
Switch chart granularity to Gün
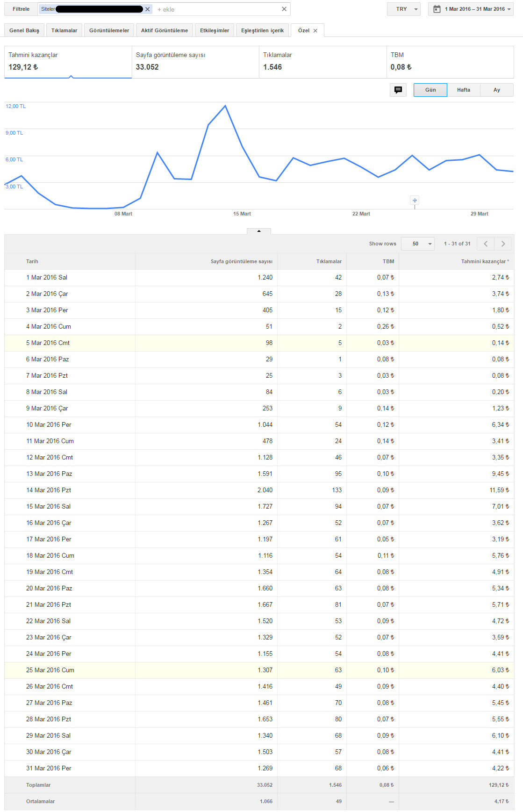click(x=430, y=90)
